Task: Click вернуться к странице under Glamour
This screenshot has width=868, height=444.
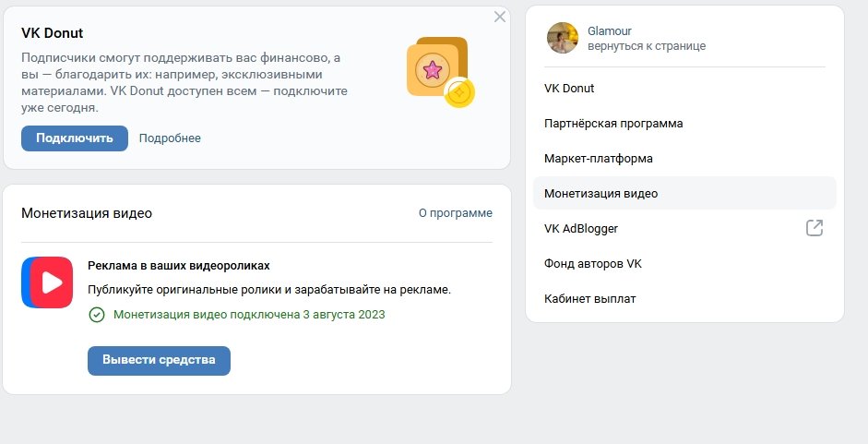Action: coord(647,46)
